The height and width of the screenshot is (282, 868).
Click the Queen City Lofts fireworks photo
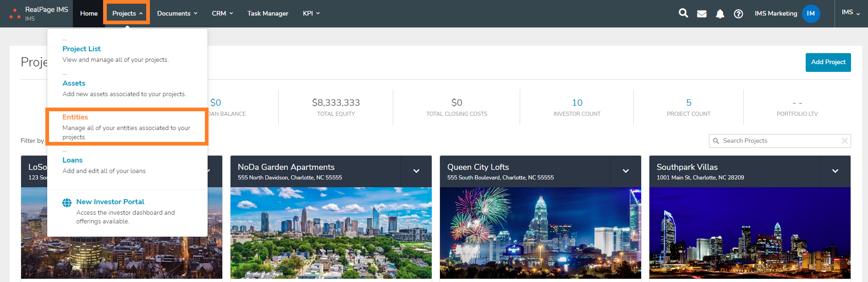(540, 233)
